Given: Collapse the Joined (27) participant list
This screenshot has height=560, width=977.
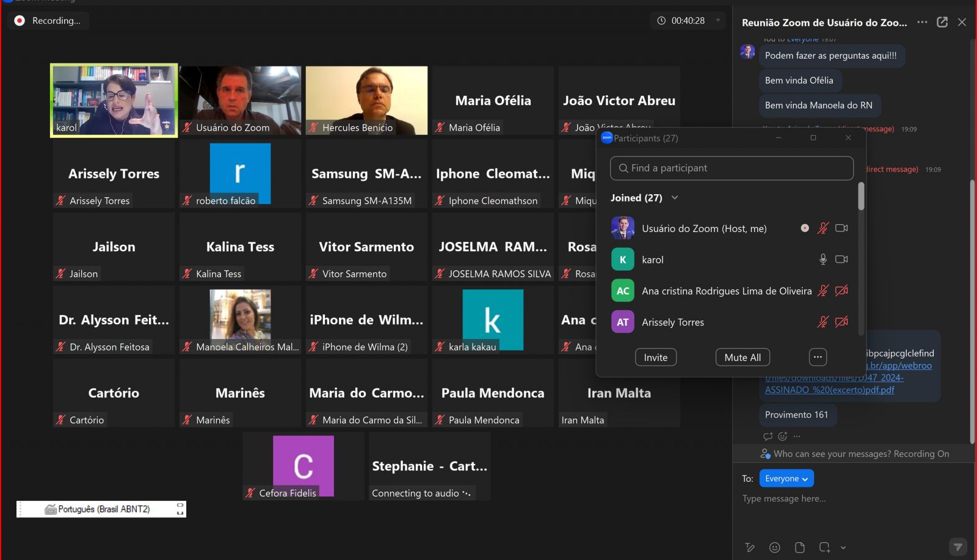Looking at the screenshot, I should [675, 197].
